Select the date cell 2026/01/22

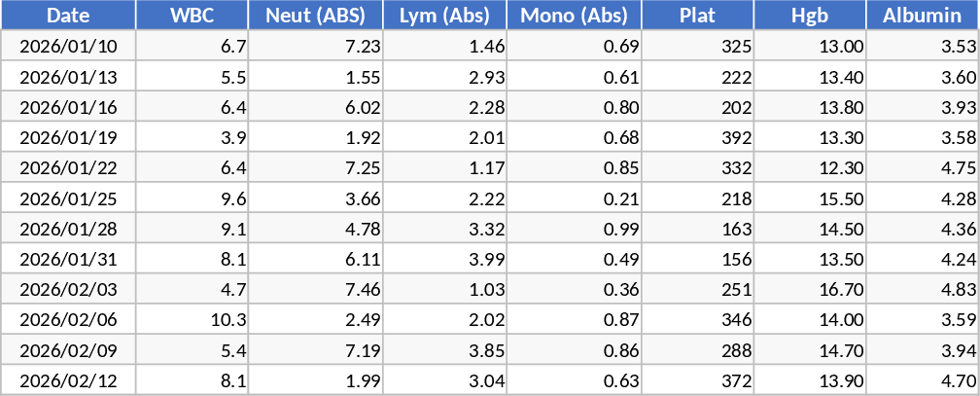68,167
